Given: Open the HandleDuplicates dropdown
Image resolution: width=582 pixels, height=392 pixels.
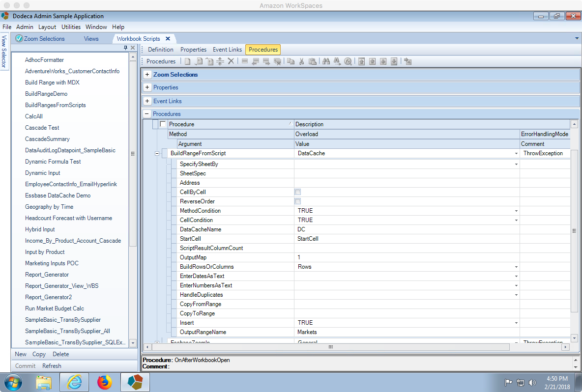Looking at the screenshot, I should coord(516,295).
